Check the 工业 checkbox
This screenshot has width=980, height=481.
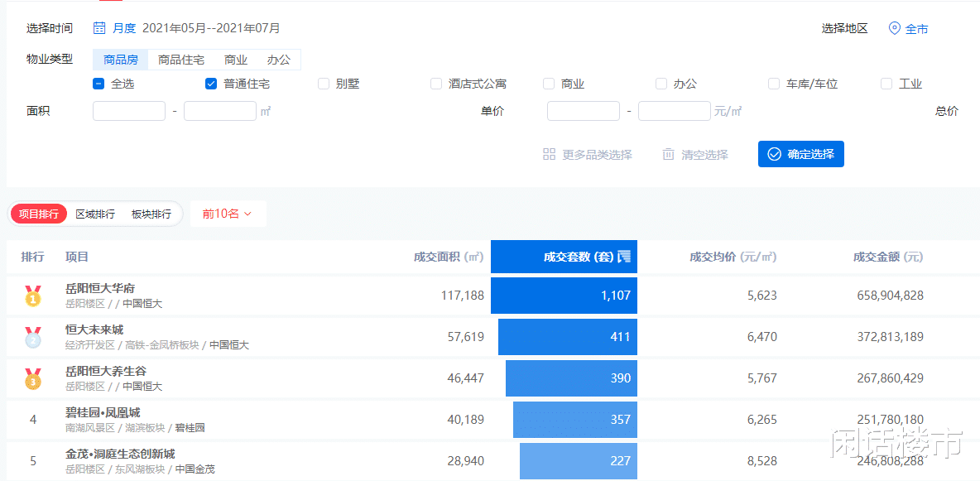coord(886,84)
